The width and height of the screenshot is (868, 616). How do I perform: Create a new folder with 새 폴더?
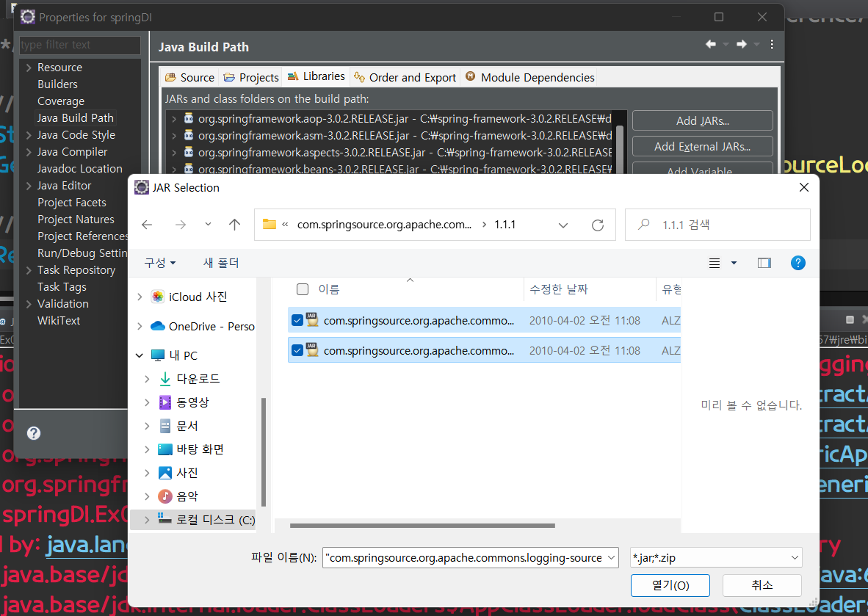pos(221,263)
